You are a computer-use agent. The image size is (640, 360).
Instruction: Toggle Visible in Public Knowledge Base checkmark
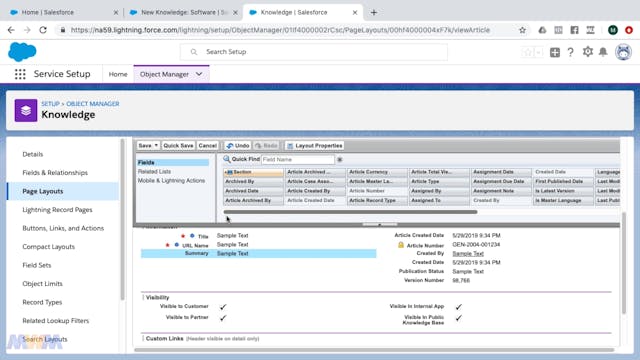point(459,318)
